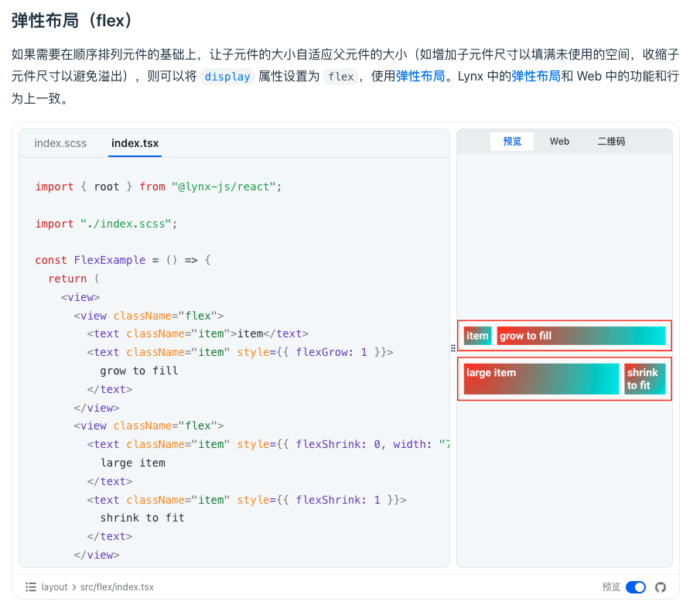The height and width of the screenshot is (612, 700).
Task: Toggle the 预览 preview switch off
Action: click(636, 587)
